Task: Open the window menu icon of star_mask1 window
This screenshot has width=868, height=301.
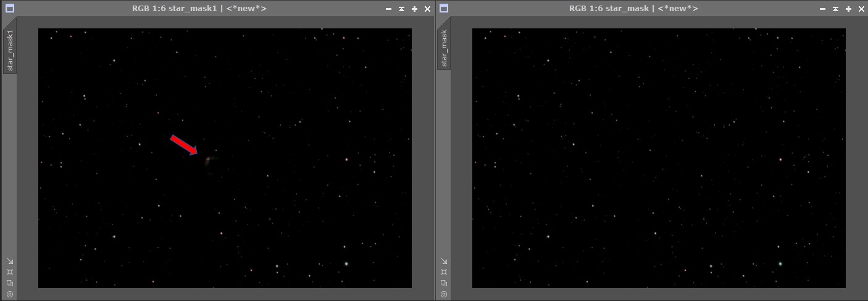Action: point(9,9)
